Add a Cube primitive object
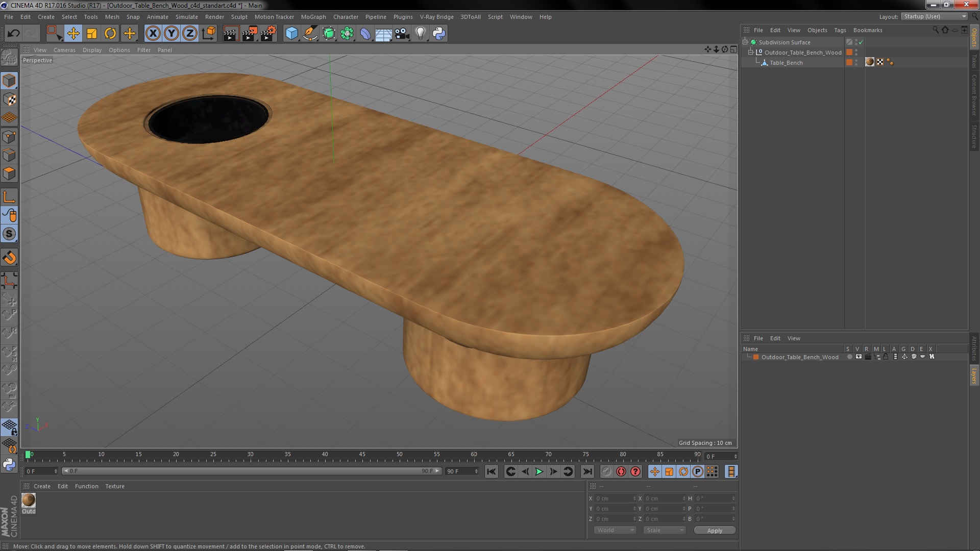 291,34
